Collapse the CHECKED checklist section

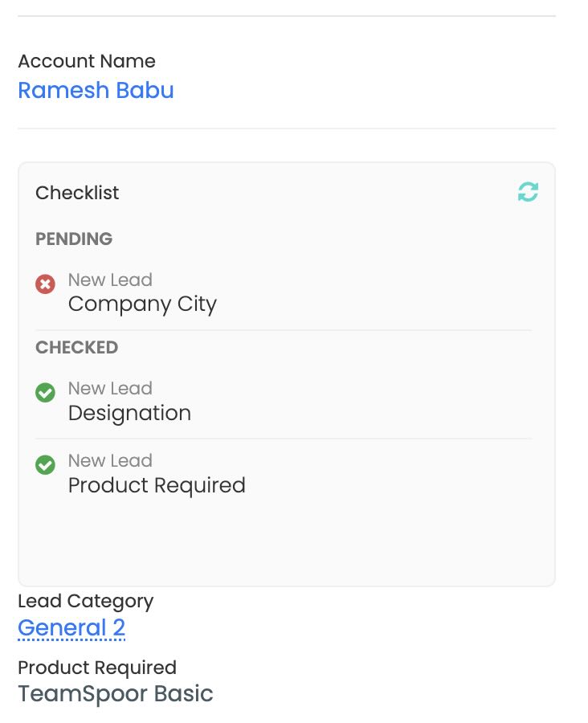pos(76,347)
